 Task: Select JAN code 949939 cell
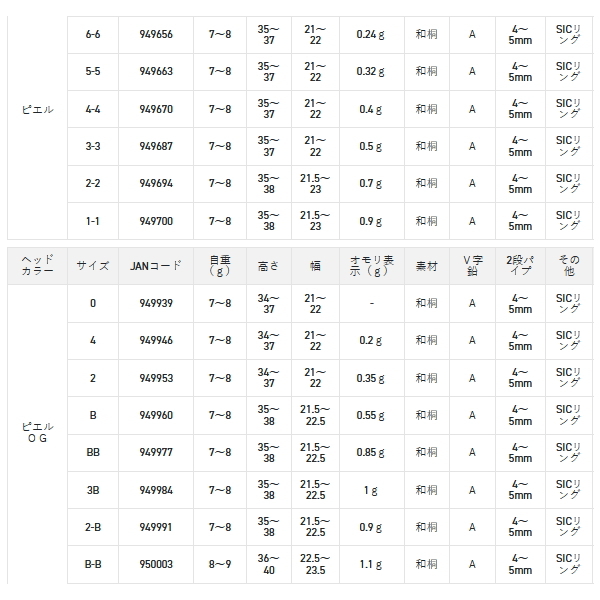(x=156, y=303)
